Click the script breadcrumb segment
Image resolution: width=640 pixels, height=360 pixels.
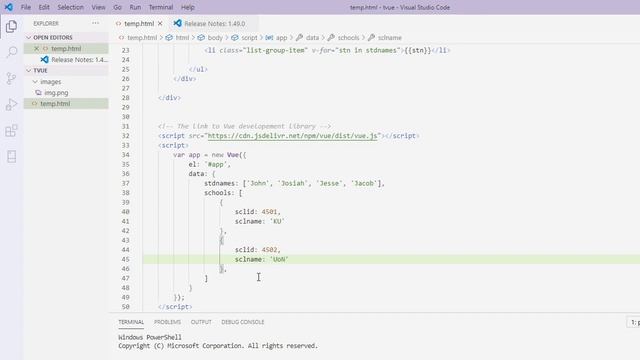[249, 38]
